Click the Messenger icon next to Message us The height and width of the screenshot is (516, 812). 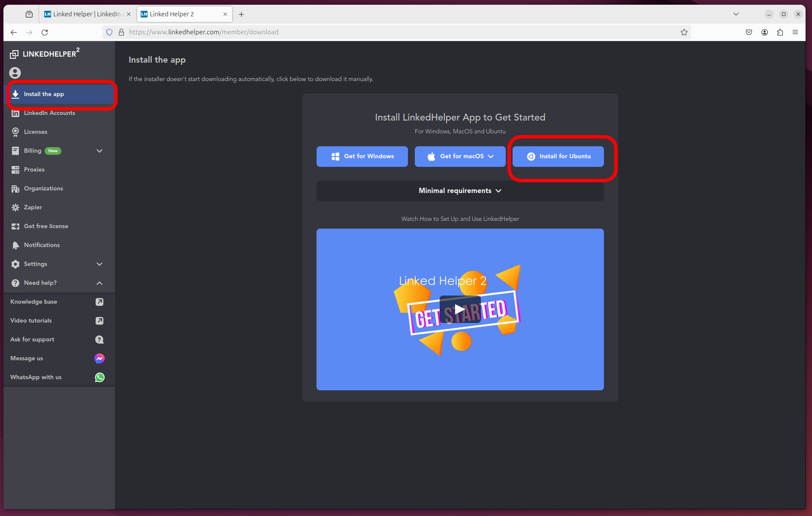click(100, 359)
